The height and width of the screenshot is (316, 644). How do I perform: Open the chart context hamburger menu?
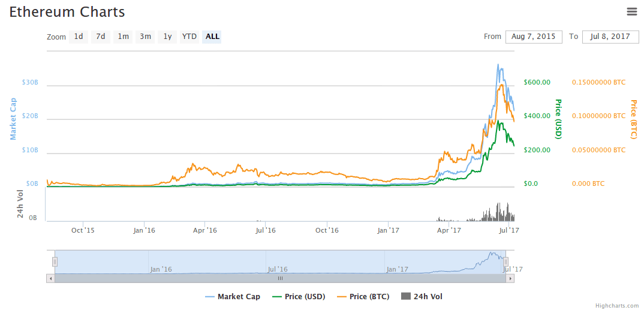coord(631,11)
